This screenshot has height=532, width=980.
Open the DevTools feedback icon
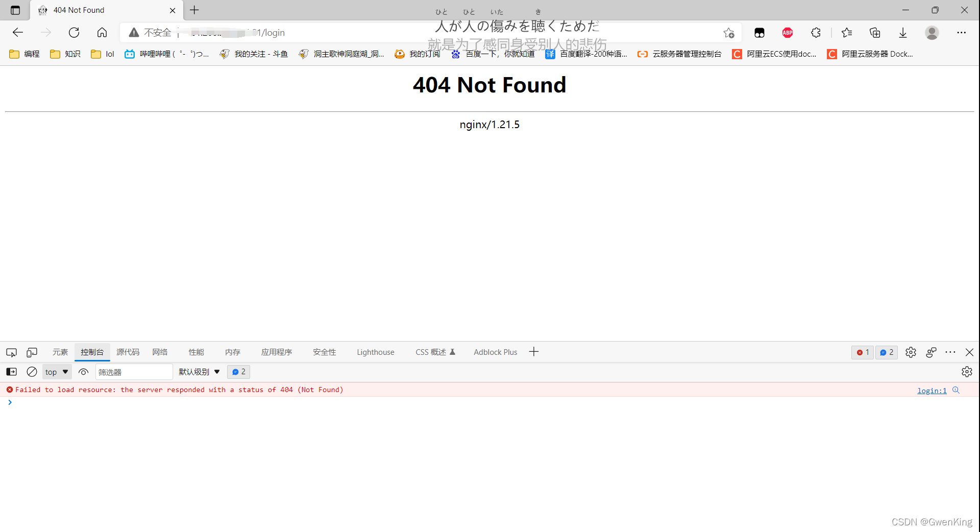pos(931,352)
